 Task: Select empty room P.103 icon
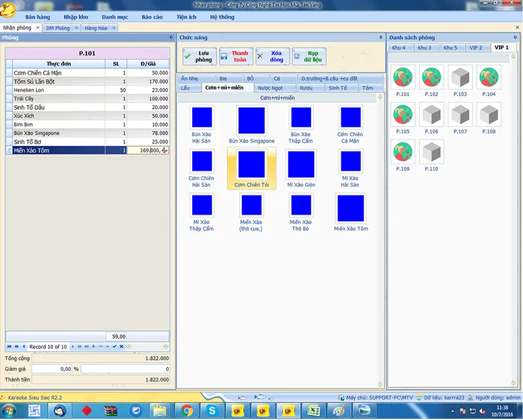(460, 79)
